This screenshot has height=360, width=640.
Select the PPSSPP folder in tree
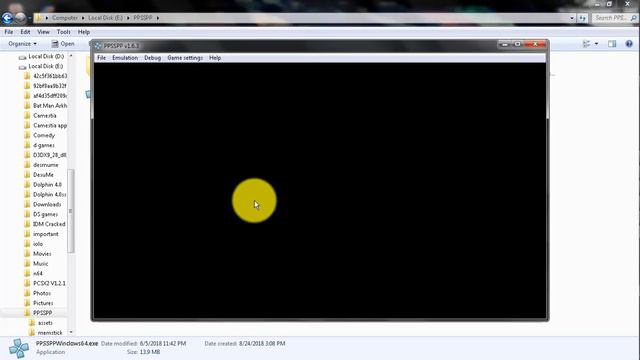point(42,313)
